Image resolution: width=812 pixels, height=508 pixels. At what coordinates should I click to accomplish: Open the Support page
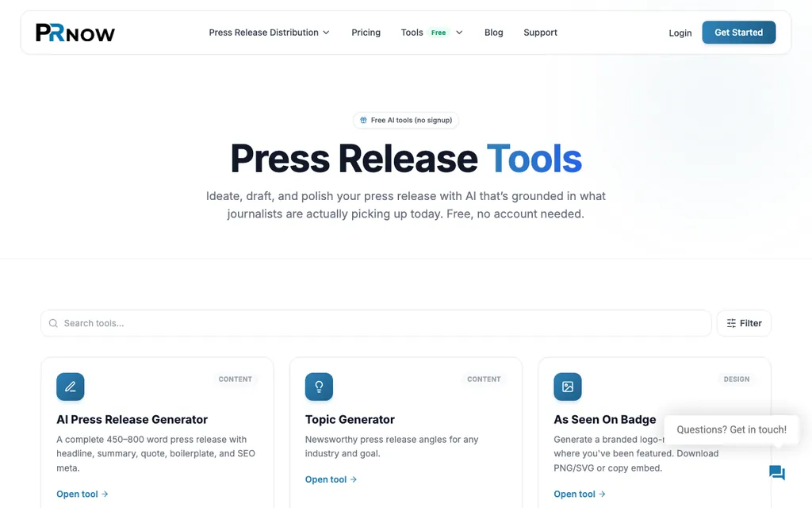540,33
